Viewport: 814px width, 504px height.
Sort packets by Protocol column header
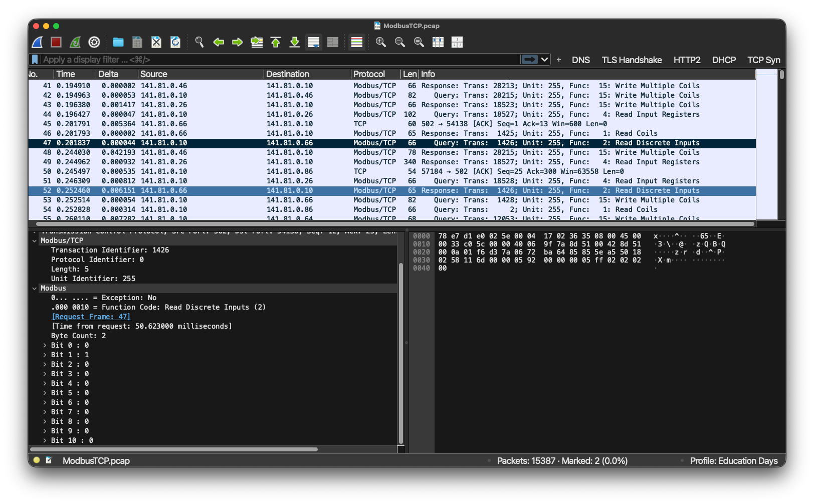click(376, 74)
